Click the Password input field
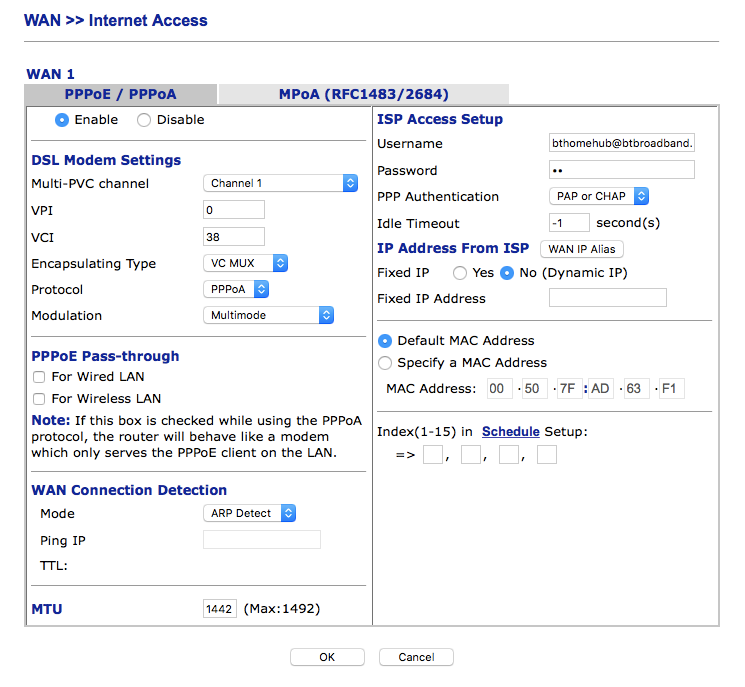This screenshot has height=687, width=745. click(621, 170)
